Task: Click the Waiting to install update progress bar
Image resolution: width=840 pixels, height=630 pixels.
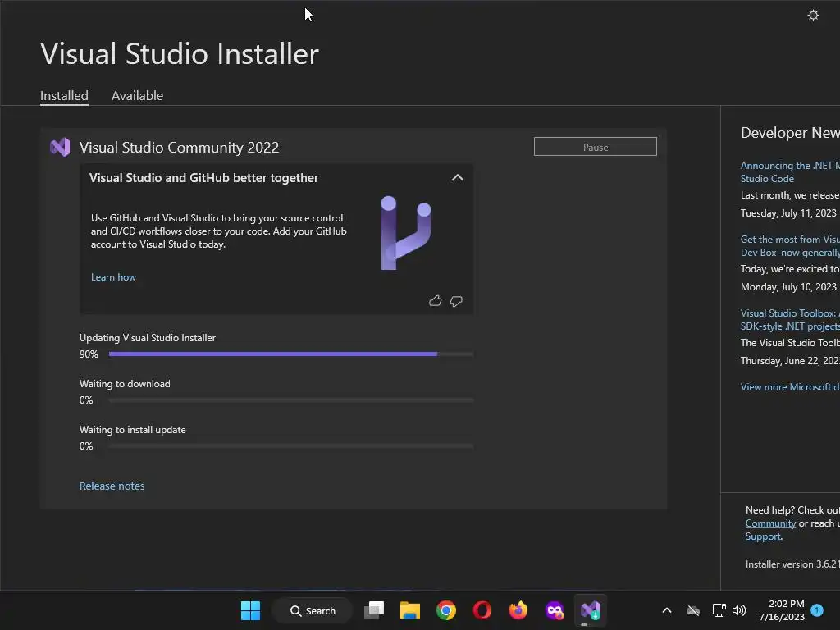Action: click(291, 445)
